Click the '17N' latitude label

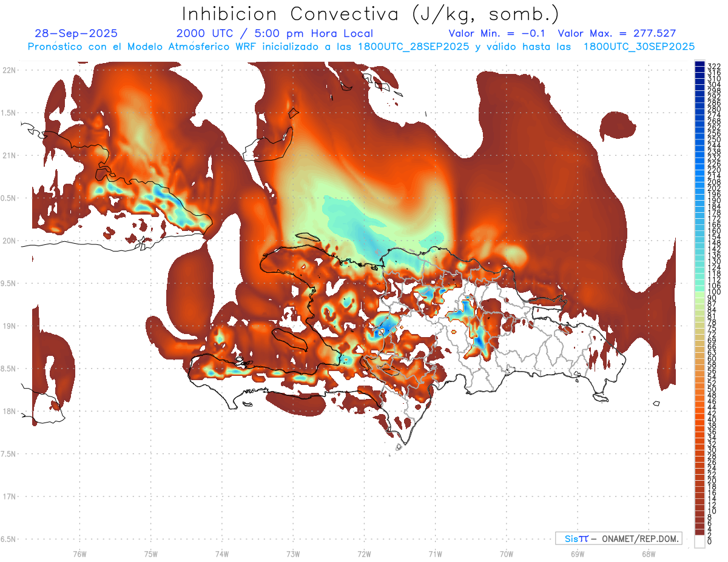[10, 497]
